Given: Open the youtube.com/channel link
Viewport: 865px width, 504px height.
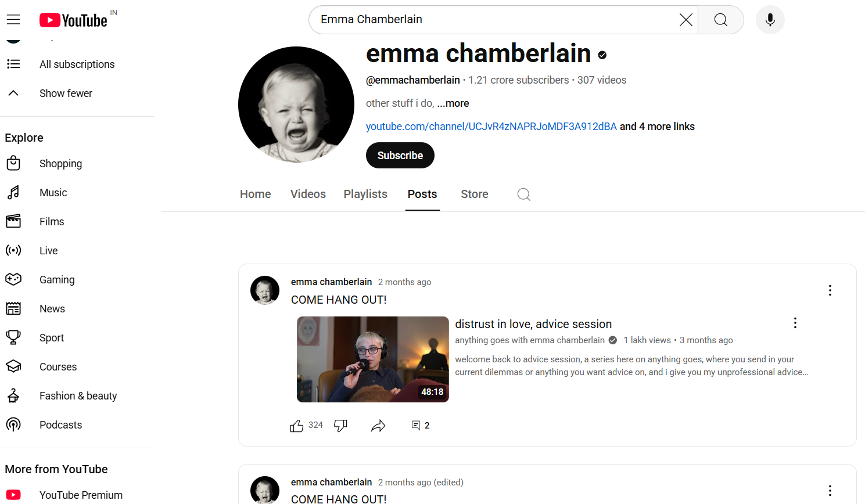Looking at the screenshot, I should pos(491,127).
